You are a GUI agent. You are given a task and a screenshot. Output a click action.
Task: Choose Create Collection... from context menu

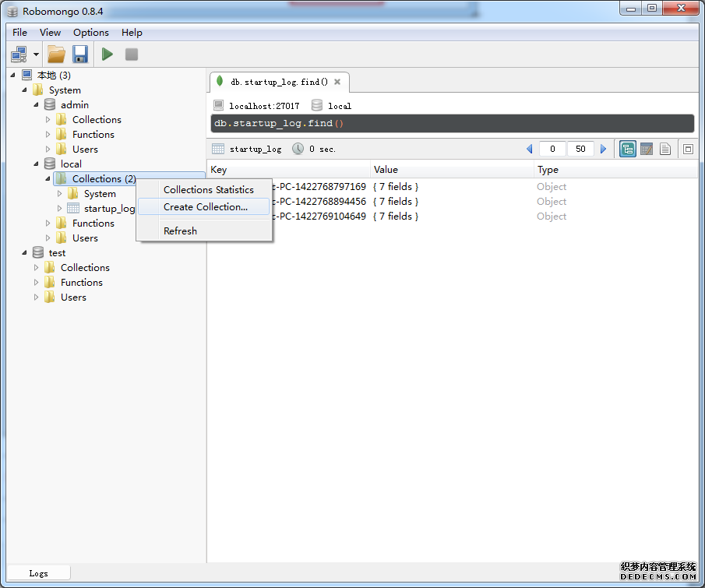(x=205, y=207)
